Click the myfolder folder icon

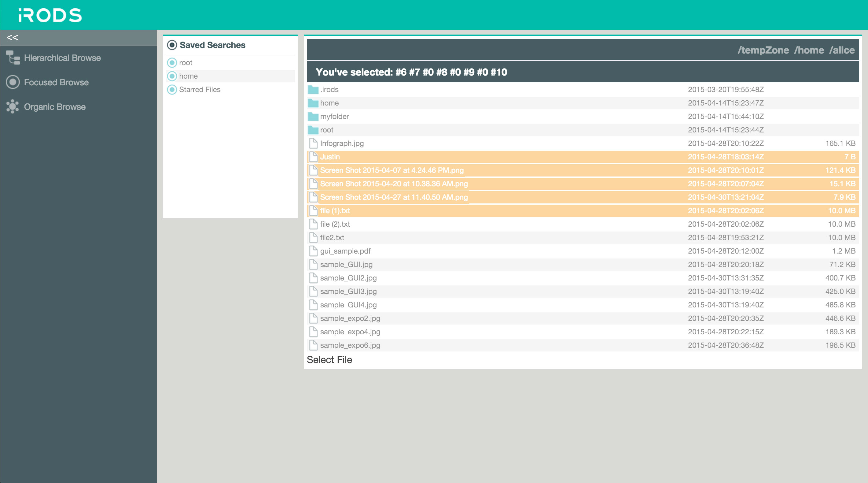[313, 117]
